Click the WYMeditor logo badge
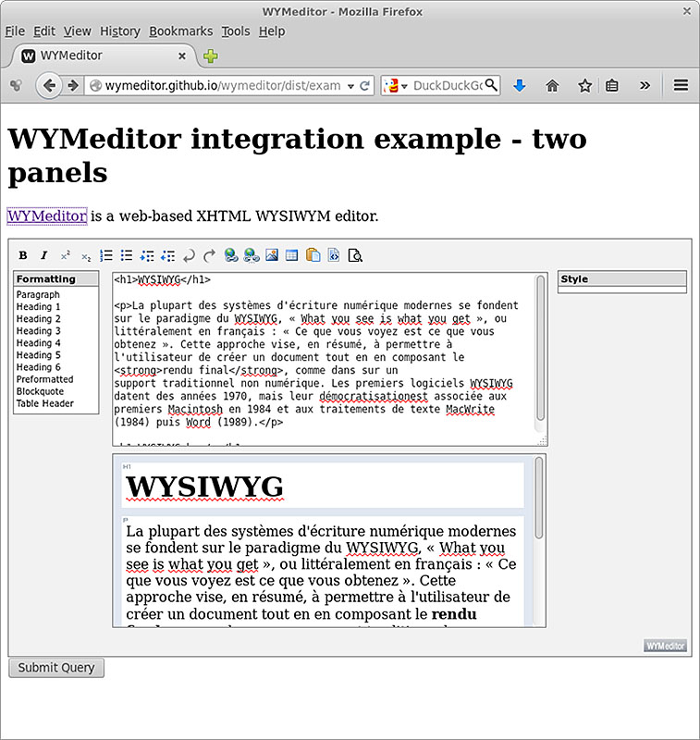Screen dimensions: 700x740 [665, 646]
